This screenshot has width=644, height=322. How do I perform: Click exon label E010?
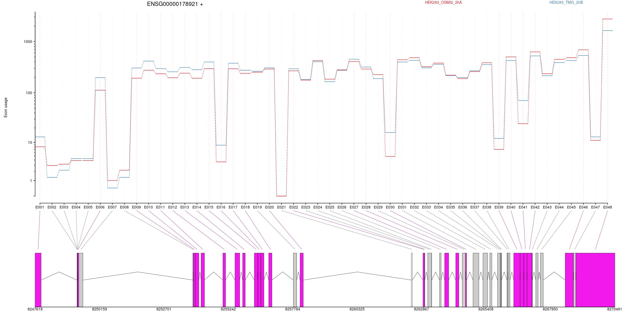tap(148, 207)
